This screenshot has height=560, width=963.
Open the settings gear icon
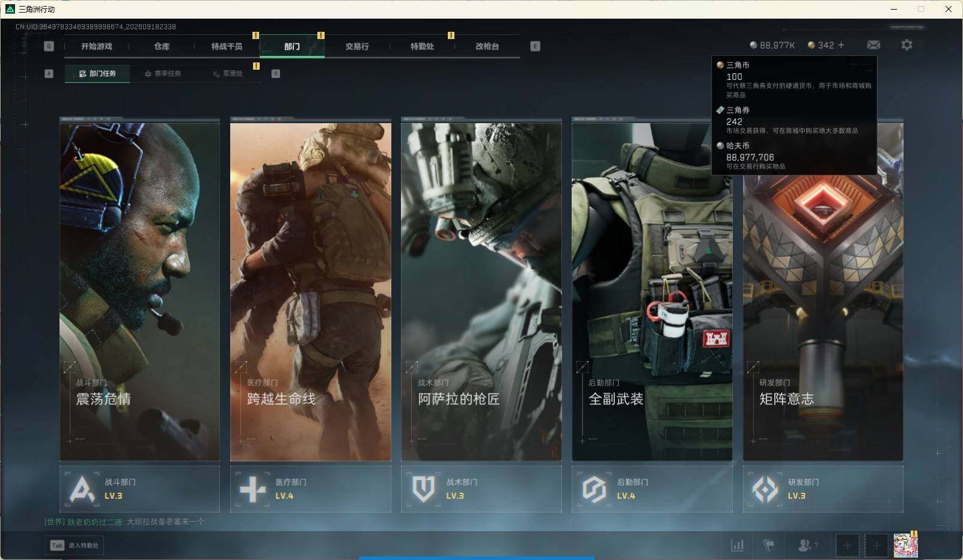point(906,45)
